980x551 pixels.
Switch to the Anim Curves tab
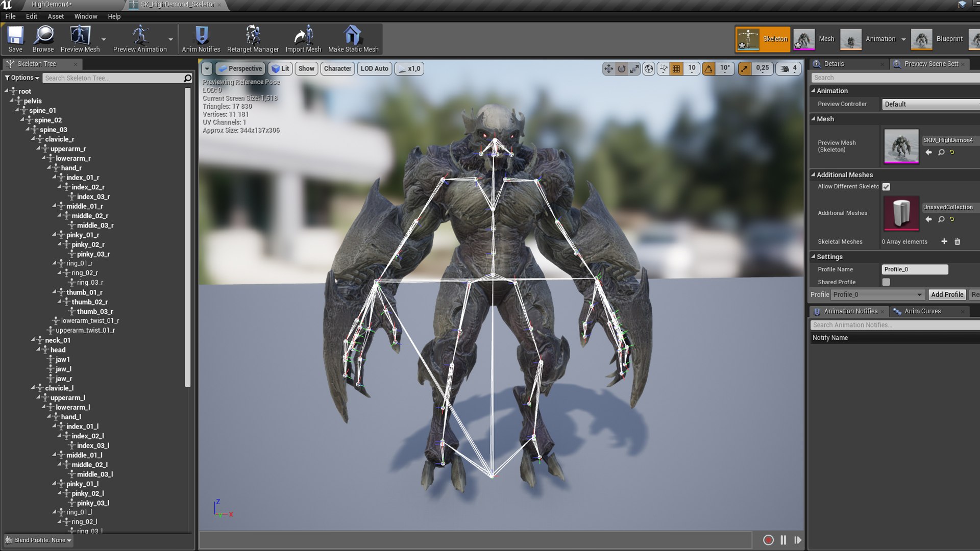click(x=922, y=311)
